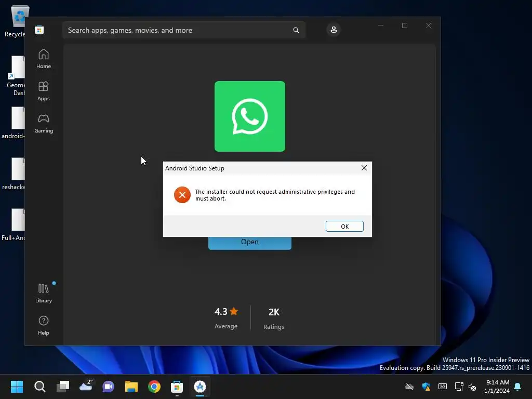
Task: Open Gaming section in Store sidebar
Action: (44, 124)
